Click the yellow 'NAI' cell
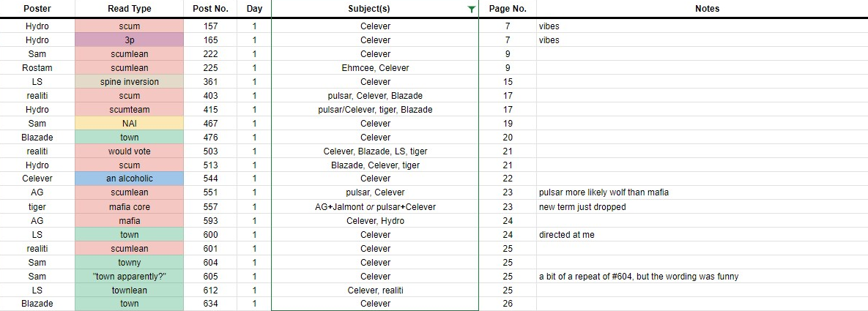This screenshot has height=311, width=868. tap(129, 124)
